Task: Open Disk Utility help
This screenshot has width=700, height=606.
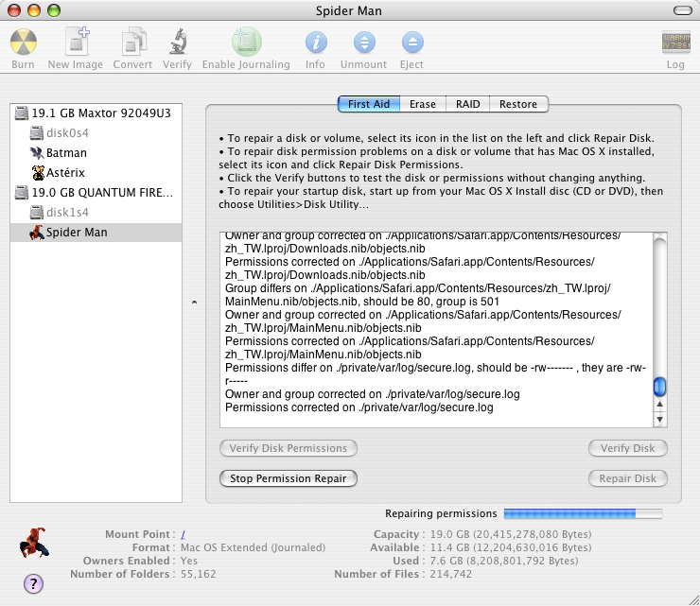Action: [x=33, y=583]
